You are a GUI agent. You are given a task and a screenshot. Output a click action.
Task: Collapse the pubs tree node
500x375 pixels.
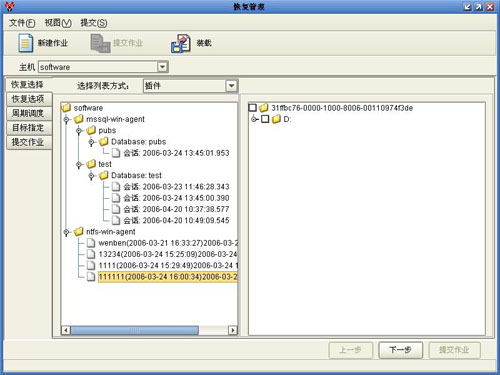coord(79,131)
